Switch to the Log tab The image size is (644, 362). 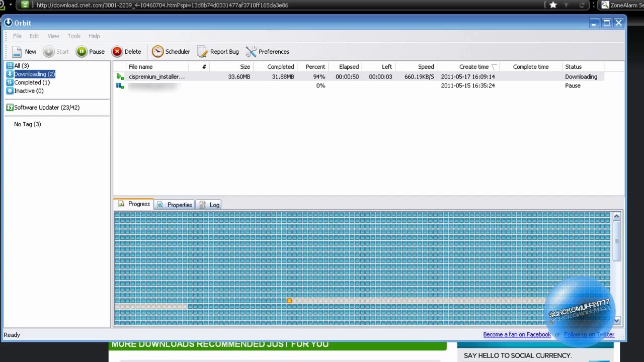coord(209,205)
